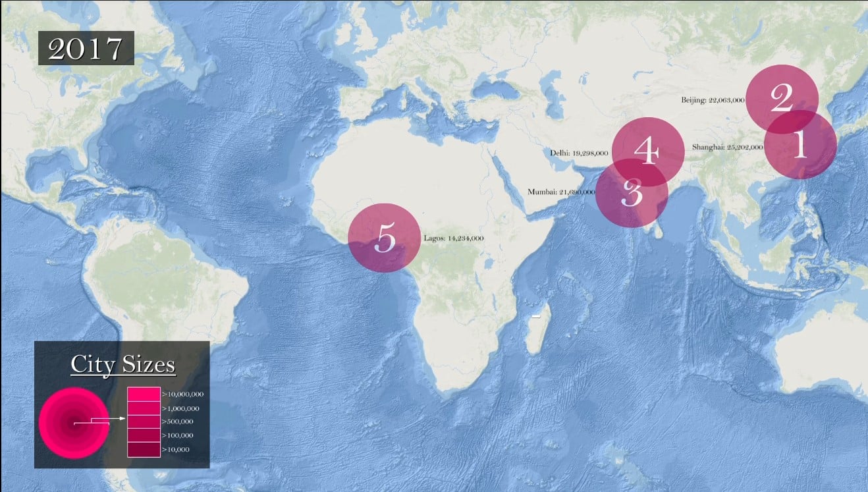Click the City Sizes legend title
Image resolution: width=868 pixels, height=492 pixels.
[122, 364]
